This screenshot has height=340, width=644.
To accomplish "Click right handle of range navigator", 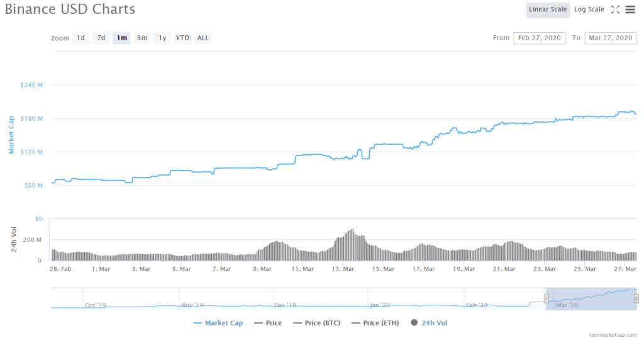I will 636,298.
